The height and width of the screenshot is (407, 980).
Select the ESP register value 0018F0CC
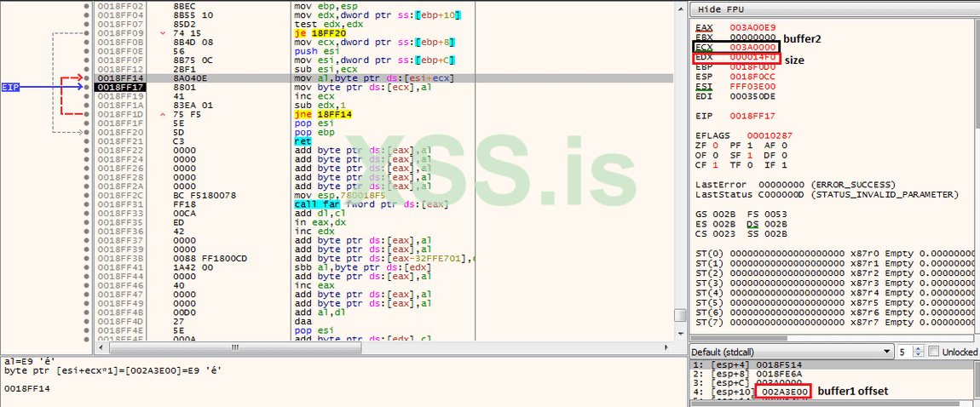753,77
